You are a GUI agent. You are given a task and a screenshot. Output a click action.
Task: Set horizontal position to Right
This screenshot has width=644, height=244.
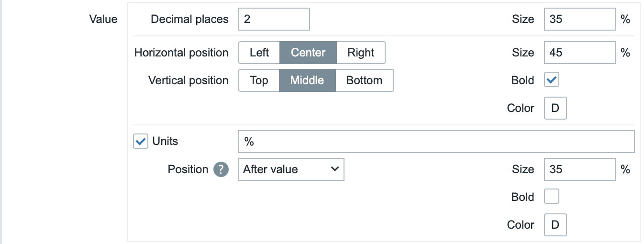point(361,53)
